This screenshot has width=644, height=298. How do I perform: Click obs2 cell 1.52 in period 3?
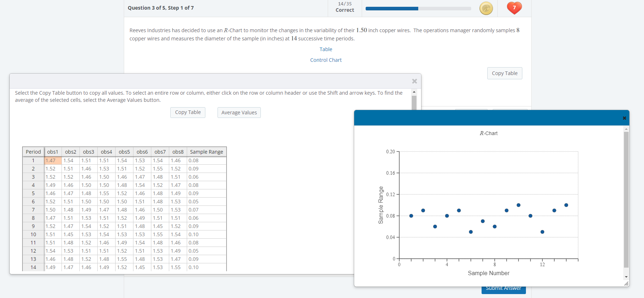click(x=70, y=177)
